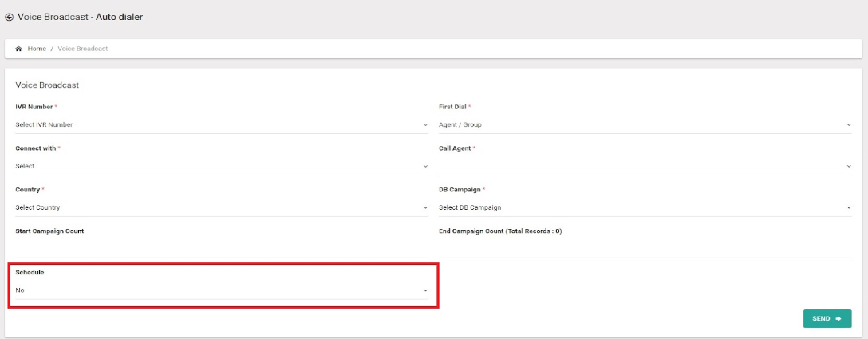The height and width of the screenshot is (339, 868).
Task: Expand the Call Agent dropdown
Action: pos(644,166)
